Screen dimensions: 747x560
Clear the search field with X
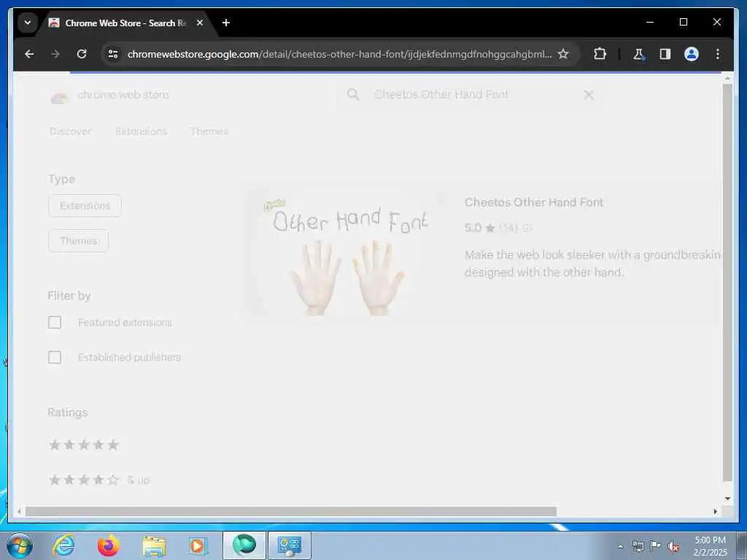pos(589,95)
